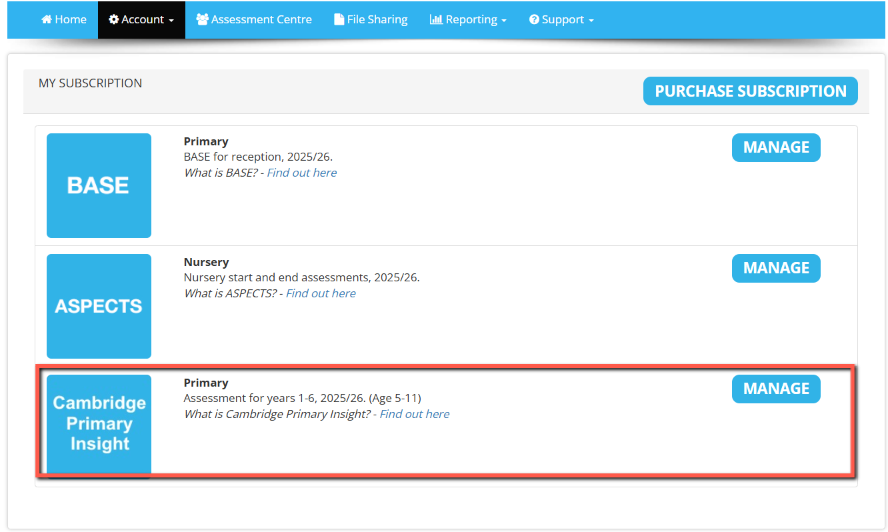The height and width of the screenshot is (532, 888).
Task: Click the Account gear icon
Action: tap(114, 20)
